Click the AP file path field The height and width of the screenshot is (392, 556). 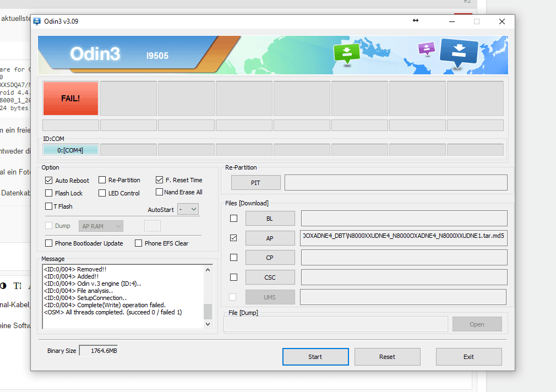click(404, 238)
